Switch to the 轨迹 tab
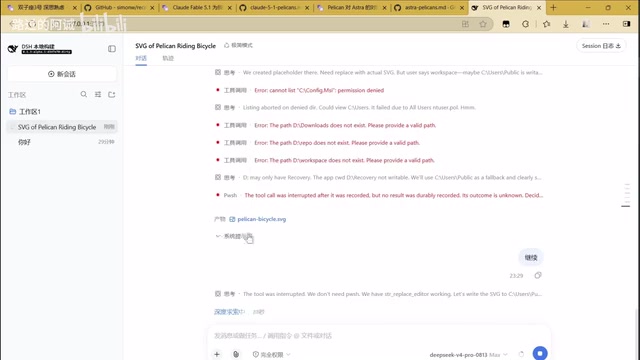 point(168,58)
